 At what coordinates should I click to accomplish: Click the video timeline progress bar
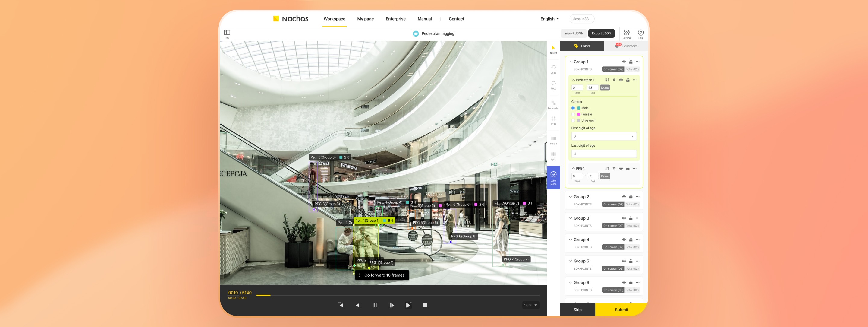[x=398, y=295]
